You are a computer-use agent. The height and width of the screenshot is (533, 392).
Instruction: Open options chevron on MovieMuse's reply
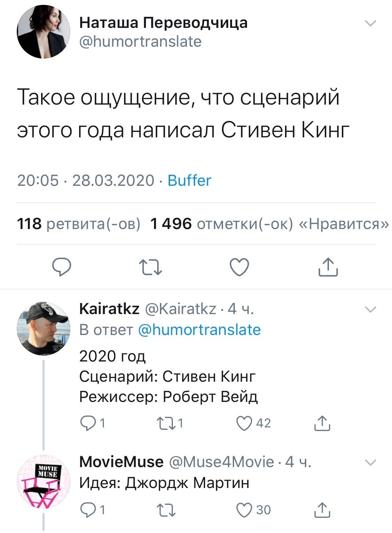(370, 463)
